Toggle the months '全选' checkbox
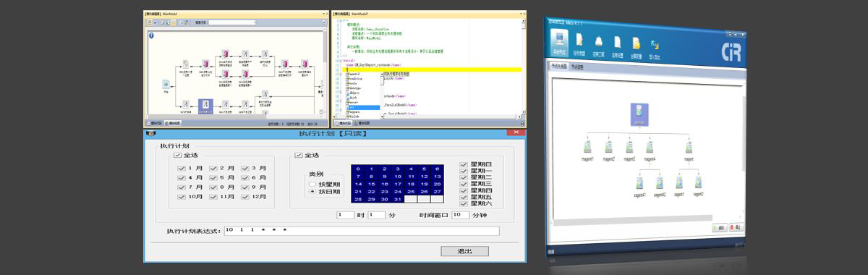This screenshot has width=868, height=275. point(176,155)
